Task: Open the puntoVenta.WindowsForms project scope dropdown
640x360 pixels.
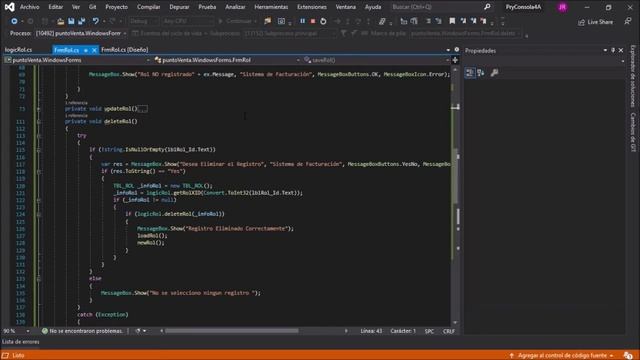Action: tap(77, 60)
